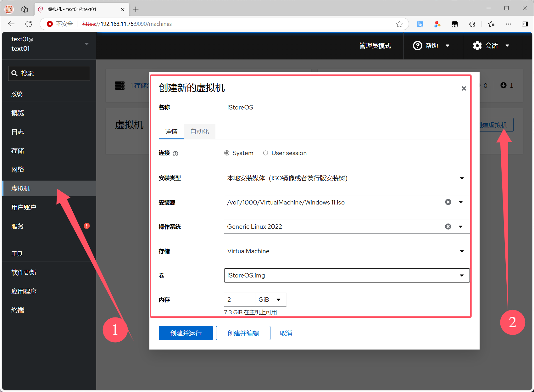Switch to the automation tab
Image resolution: width=534 pixels, height=392 pixels.
199,132
